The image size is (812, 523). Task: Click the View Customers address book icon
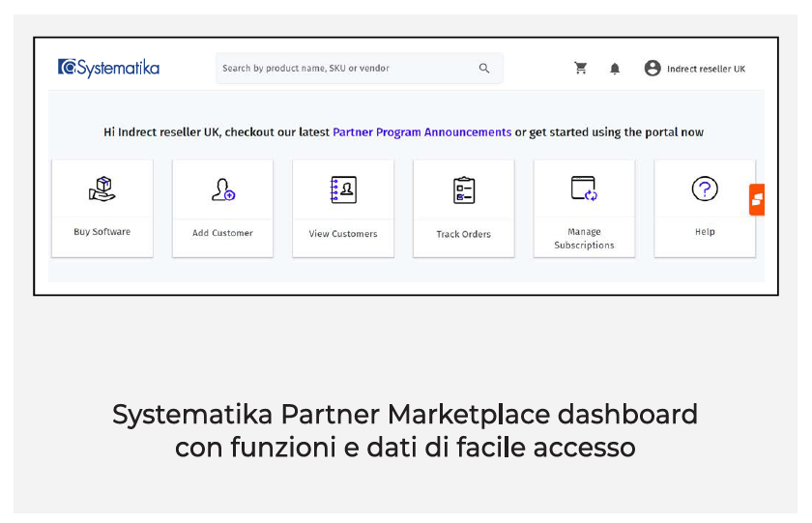(343, 189)
